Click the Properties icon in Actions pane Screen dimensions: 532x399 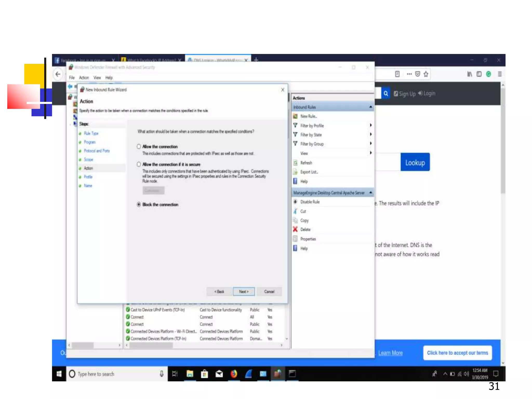295,238
